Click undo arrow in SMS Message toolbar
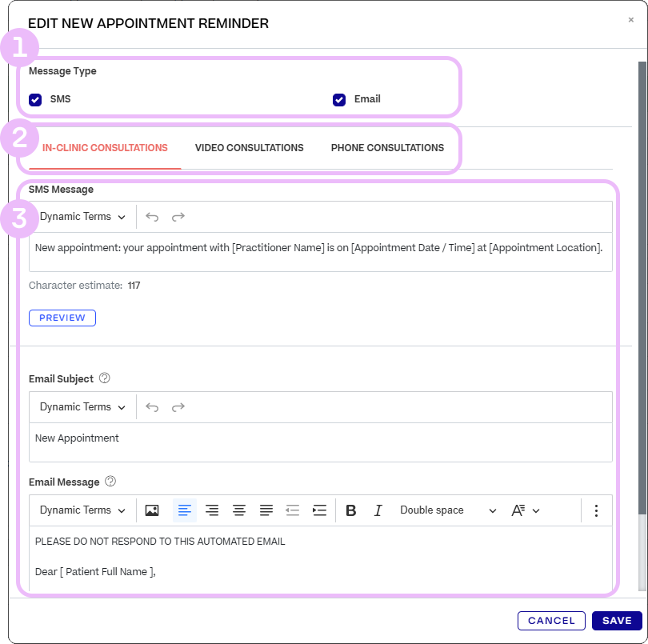Viewport: 648px width, 644px height. coord(152,217)
